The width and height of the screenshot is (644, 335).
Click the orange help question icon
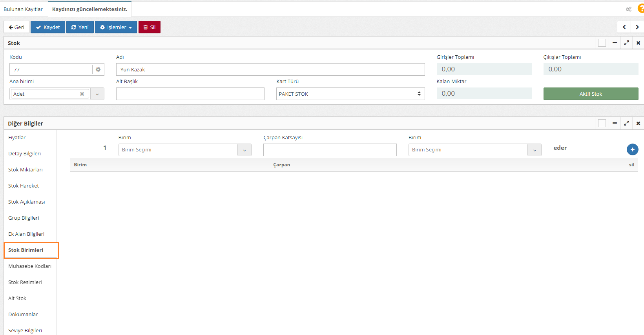pos(640,9)
